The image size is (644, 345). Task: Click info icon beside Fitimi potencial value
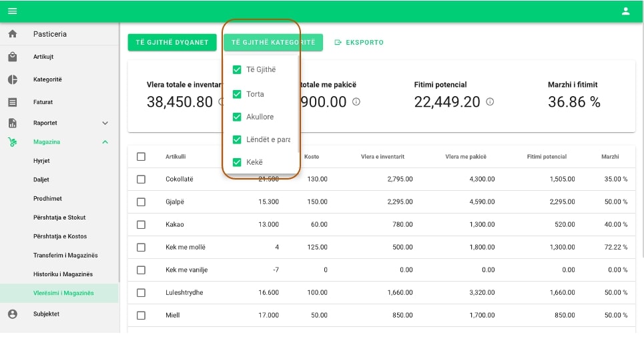[490, 101]
